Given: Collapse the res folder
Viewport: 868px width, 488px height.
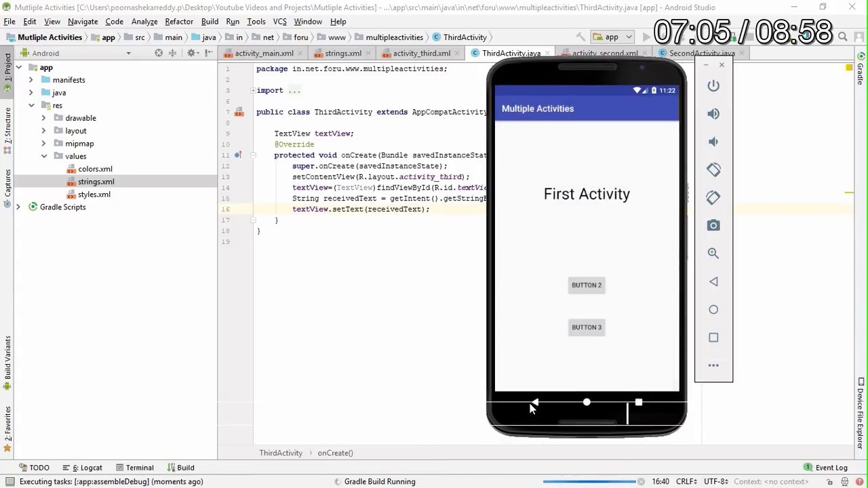Looking at the screenshot, I should (x=31, y=106).
